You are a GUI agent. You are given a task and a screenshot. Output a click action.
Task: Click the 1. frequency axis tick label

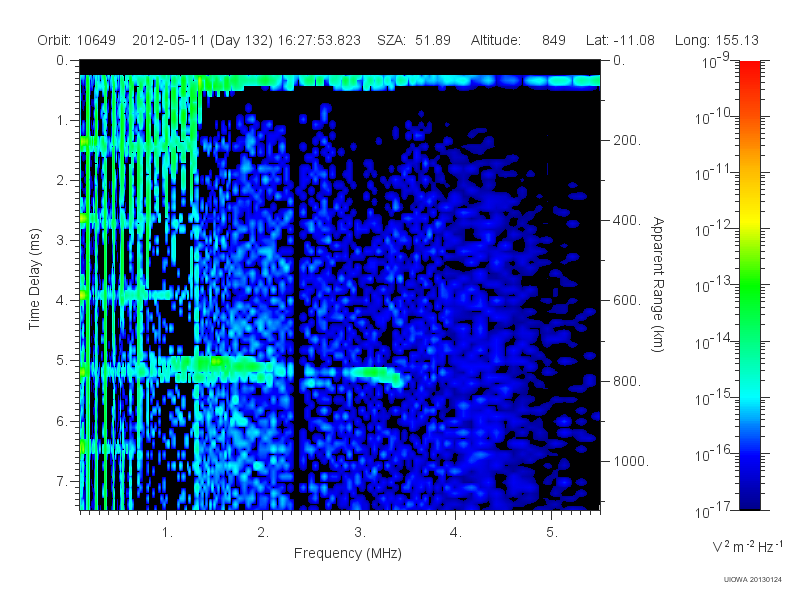point(167,532)
